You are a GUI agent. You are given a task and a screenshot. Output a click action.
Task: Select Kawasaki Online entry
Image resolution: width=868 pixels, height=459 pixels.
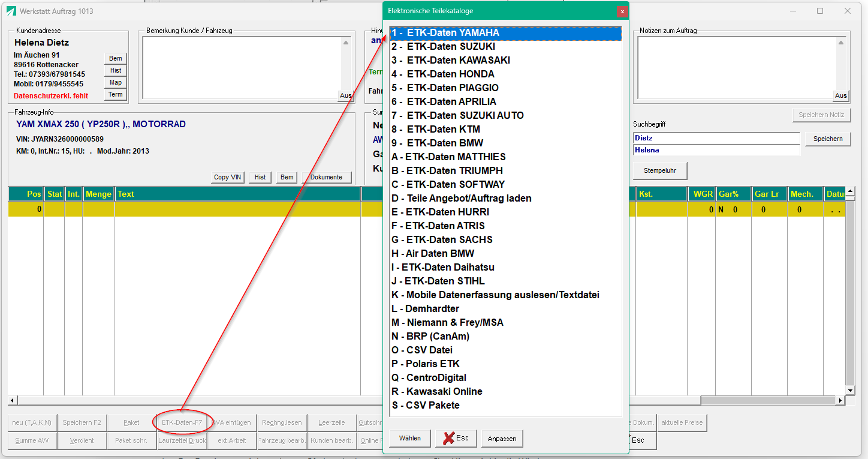[x=505, y=392]
